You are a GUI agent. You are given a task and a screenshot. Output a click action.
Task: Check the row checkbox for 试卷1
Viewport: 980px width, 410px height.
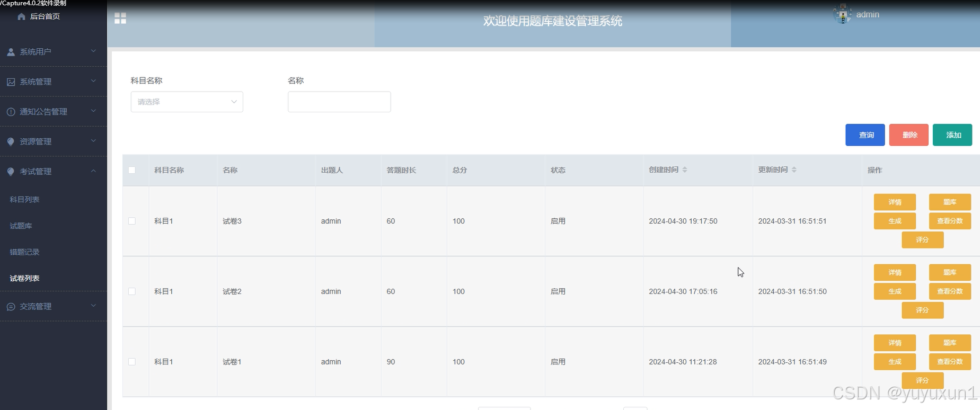coord(132,362)
